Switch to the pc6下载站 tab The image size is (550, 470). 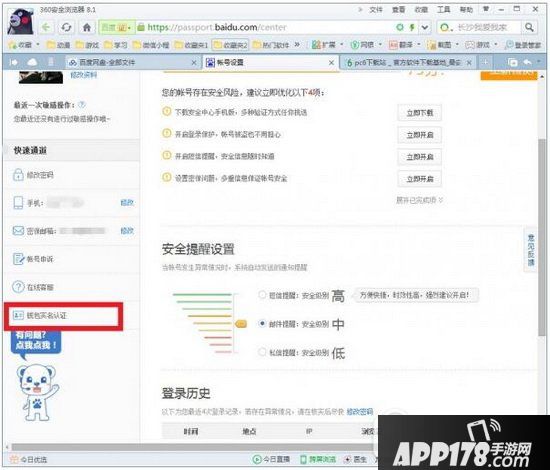[408, 62]
